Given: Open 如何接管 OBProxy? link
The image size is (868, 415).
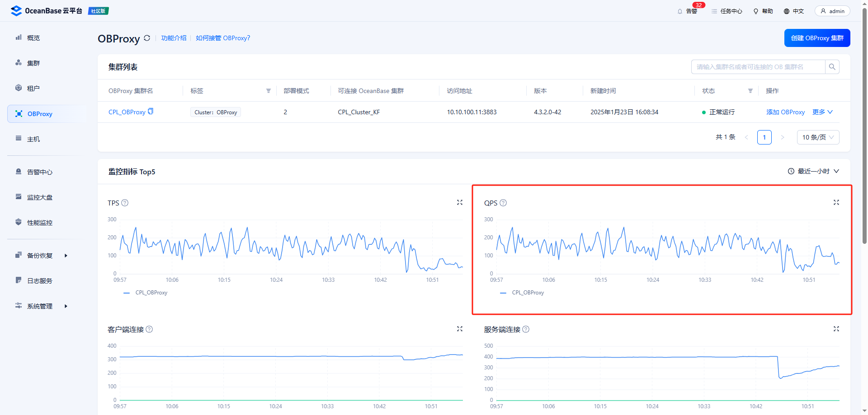Looking at the screenshot, I should click(223, 38).
